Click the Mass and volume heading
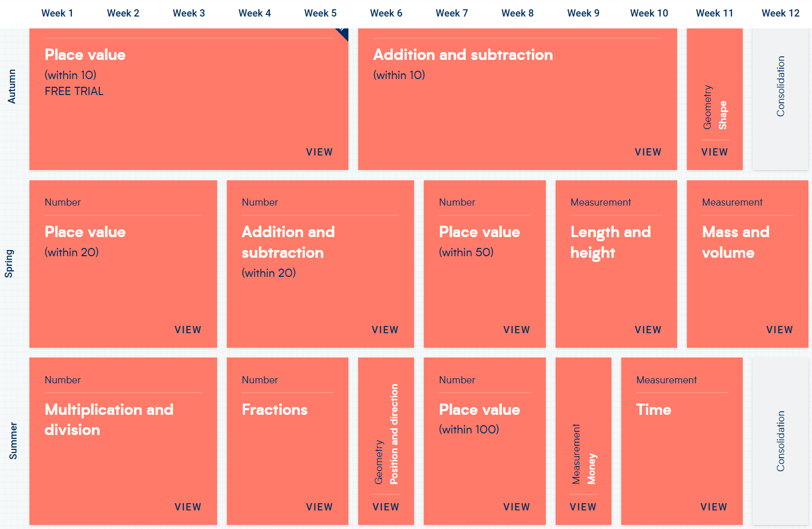The image size is (812, 529). click(x=735, y=242)
